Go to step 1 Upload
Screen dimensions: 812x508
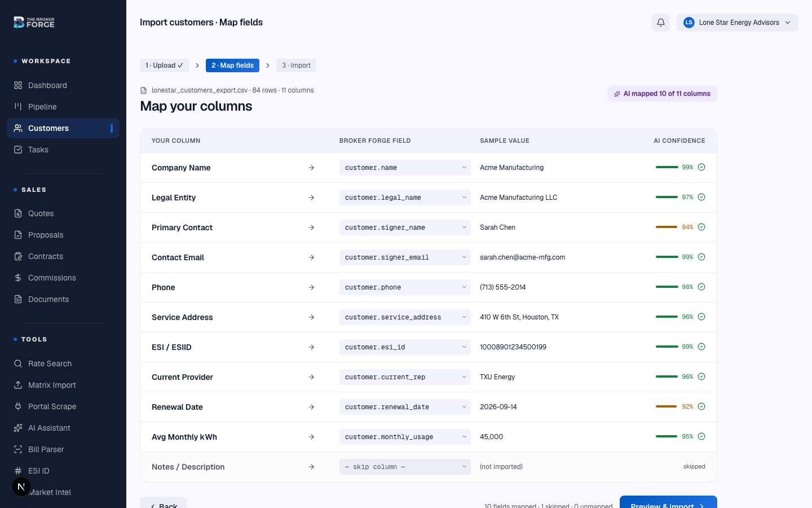(x=164, y=65)
